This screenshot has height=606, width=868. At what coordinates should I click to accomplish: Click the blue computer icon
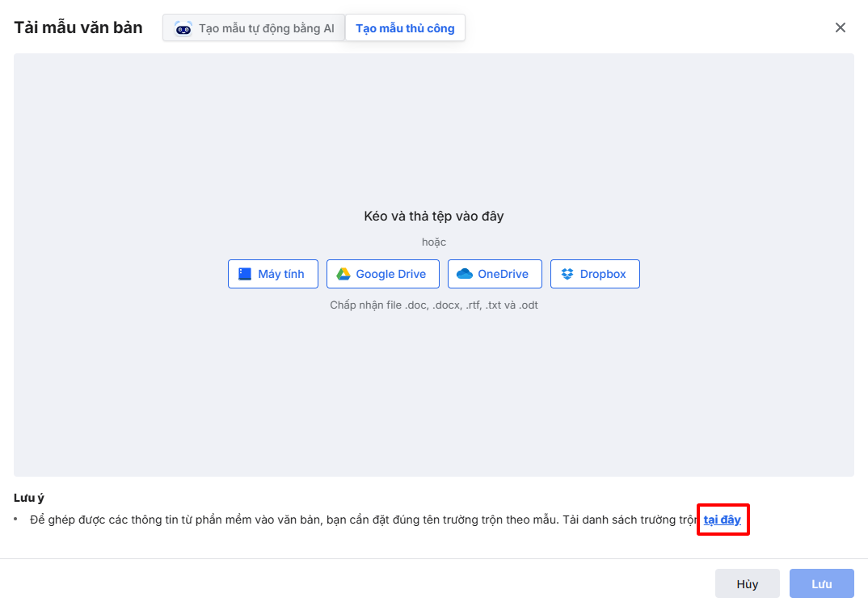pyautogui.click(x=245, y=274)
